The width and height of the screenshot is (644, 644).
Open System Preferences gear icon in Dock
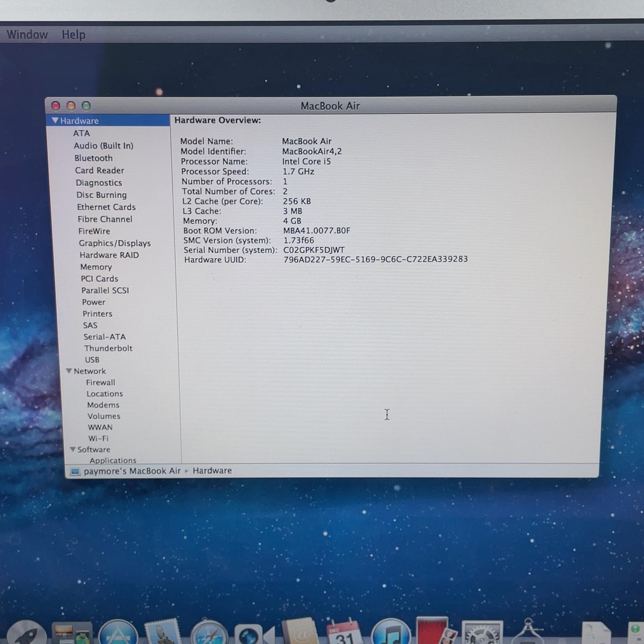point(482,633)
